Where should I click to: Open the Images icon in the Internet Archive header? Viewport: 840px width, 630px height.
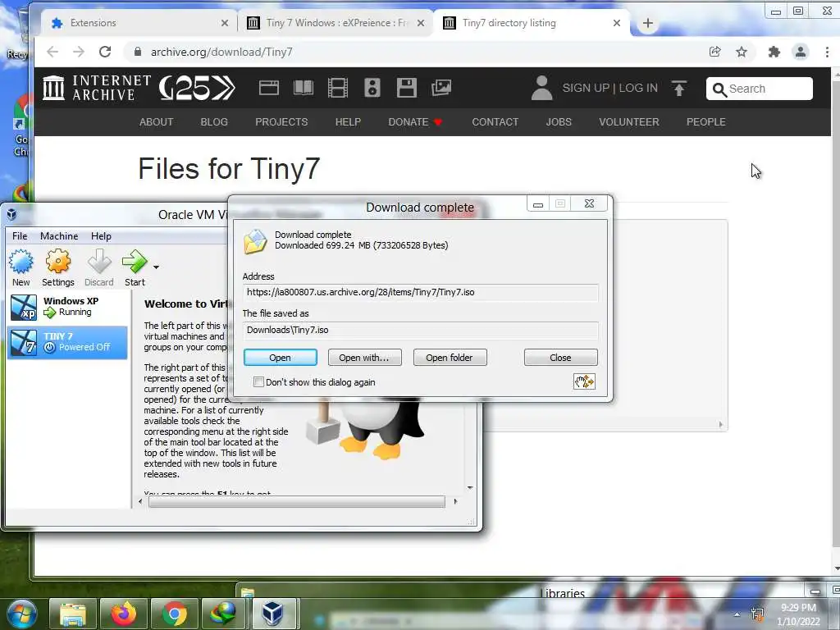click(x=441, y=87)
